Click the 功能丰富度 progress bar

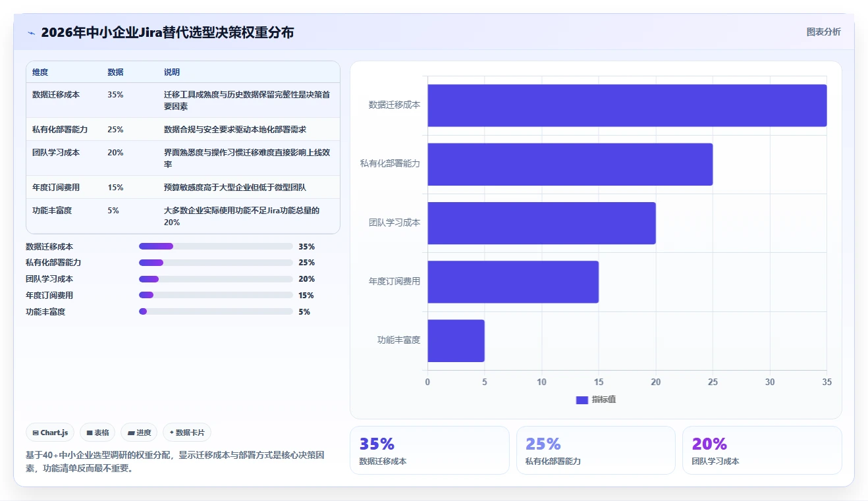216,312
